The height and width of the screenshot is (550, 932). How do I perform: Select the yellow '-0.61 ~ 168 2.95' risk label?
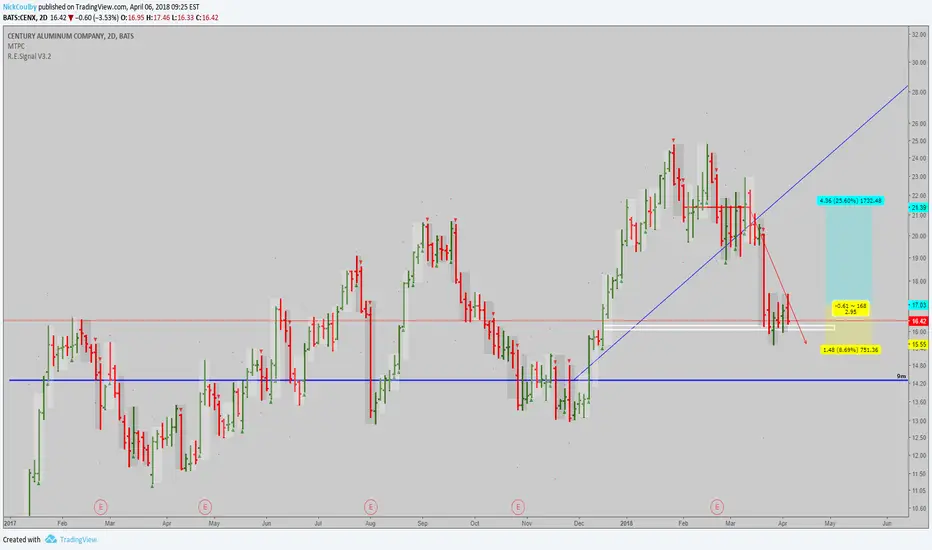(x=851, y=309)
